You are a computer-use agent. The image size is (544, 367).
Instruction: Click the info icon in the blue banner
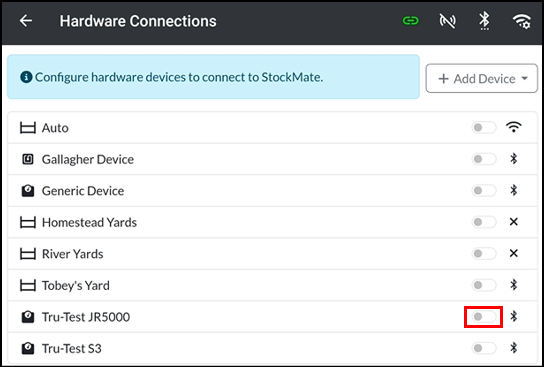pos(26,77)
